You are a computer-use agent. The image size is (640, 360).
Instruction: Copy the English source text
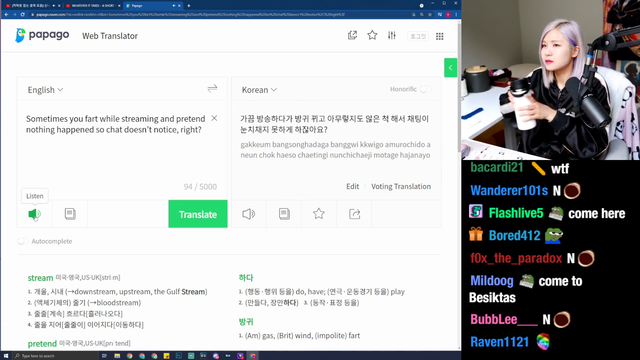coord(70,214)
